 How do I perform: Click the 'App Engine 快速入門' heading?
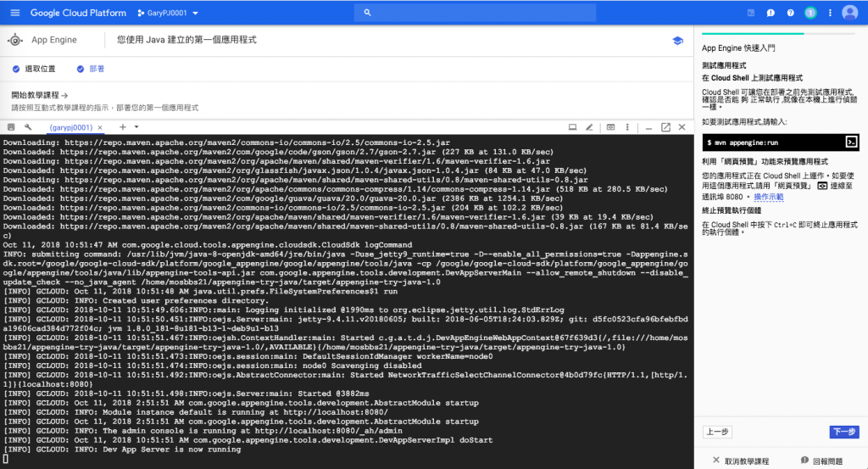click(738, 48)
